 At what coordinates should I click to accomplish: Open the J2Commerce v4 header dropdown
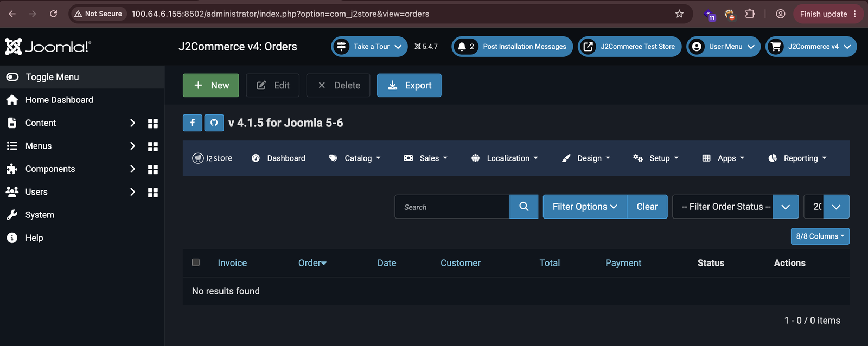[812, 47]
